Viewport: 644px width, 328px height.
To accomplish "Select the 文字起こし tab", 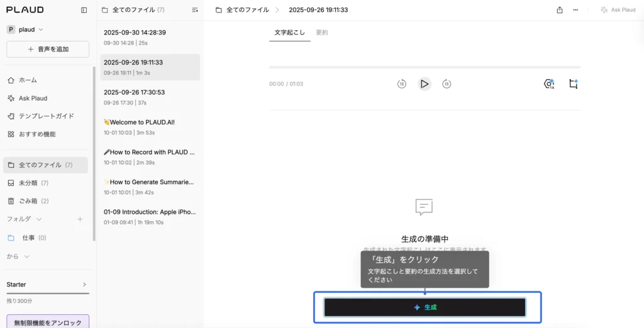I will coord(289,32).
